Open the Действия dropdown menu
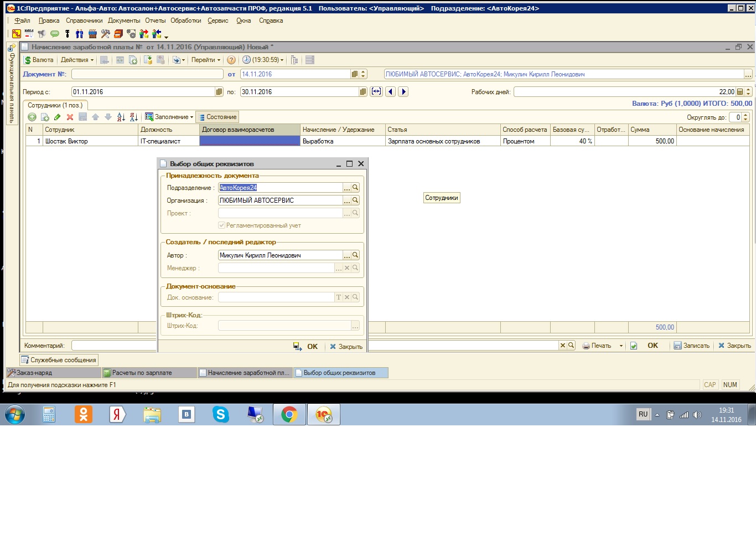Image resolution: width=756 pixels, height=535 pixels. [x=77, y=60]
